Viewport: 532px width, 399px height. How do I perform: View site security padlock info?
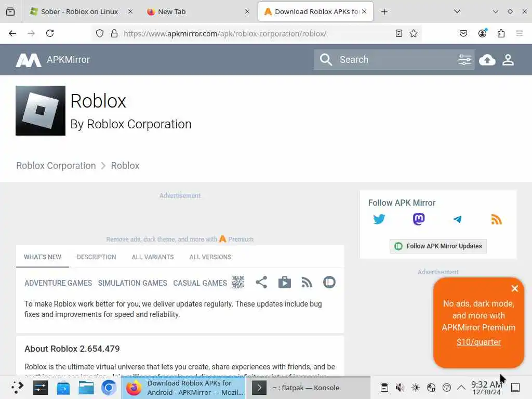(x=114, y=33)
